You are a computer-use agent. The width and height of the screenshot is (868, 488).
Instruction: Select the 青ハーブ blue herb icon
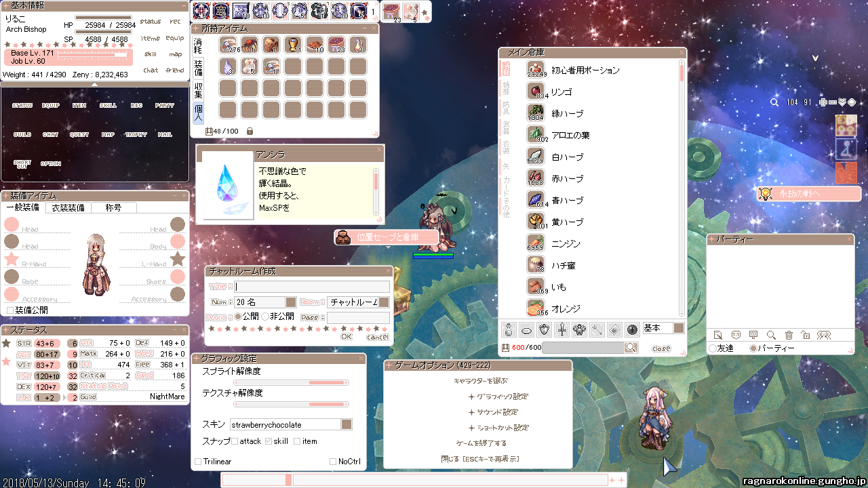point(536,200)
